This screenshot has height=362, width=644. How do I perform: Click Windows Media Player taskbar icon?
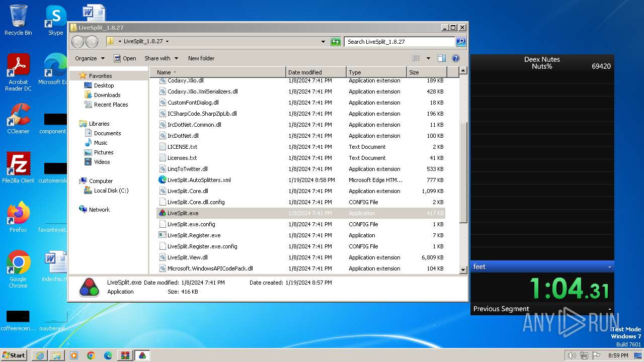pos(74,355)
